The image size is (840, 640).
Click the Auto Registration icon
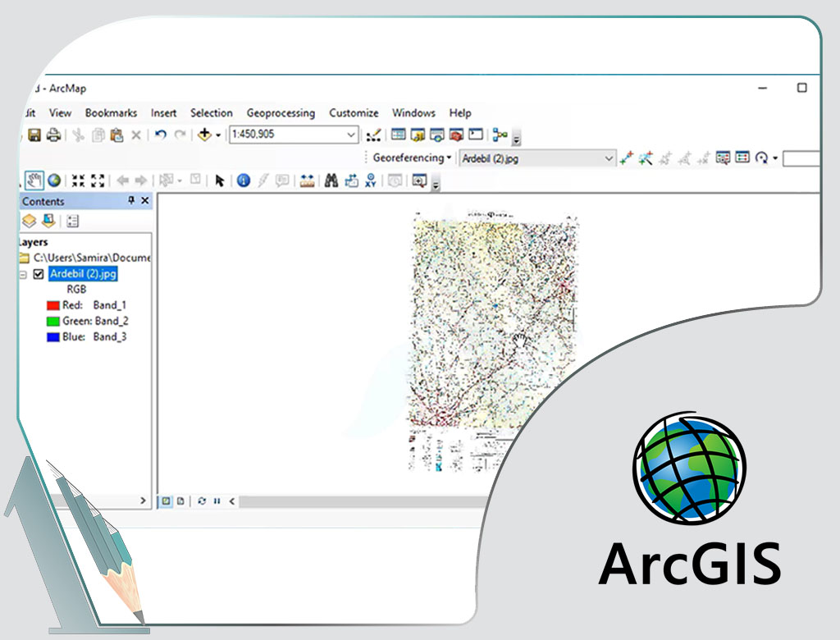click(x=645, y=158)
